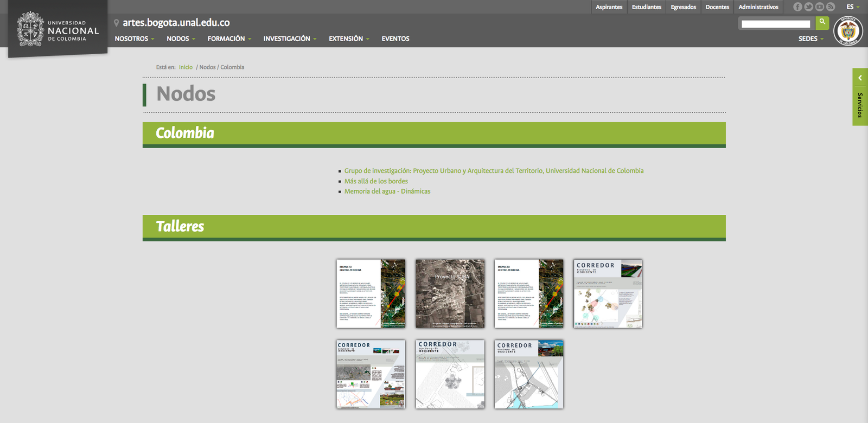Click the República de Colombia emblem
The width and height of the screenshot is (868, 423).
pos(848,31)
